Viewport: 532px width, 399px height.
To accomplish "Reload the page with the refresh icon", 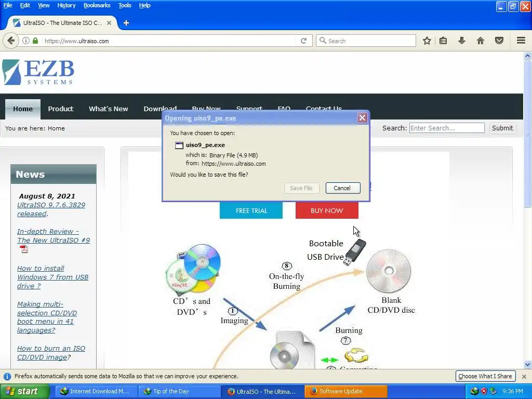I will pyautogui.click(x=303, y=41).
